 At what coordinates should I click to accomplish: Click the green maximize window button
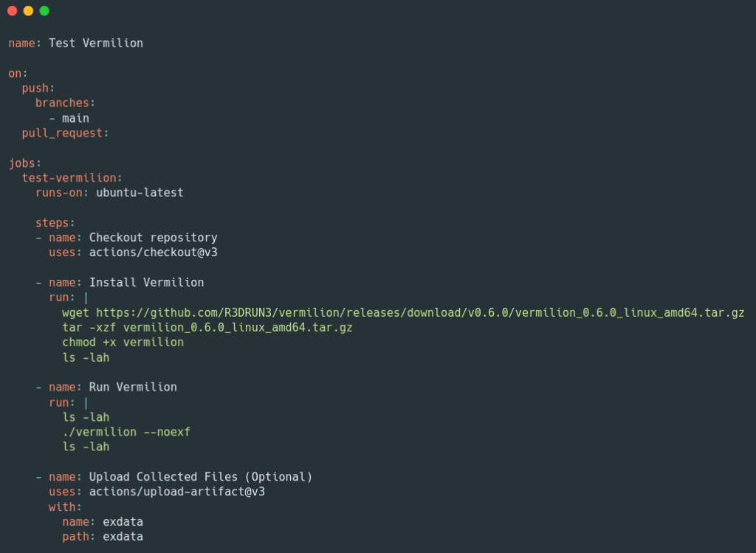coord(44,11)
